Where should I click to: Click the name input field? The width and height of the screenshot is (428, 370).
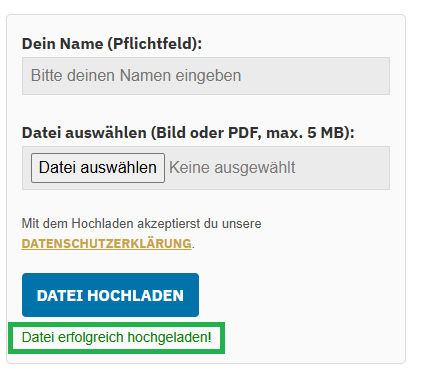pyautogui.click(x=206, y=76)
